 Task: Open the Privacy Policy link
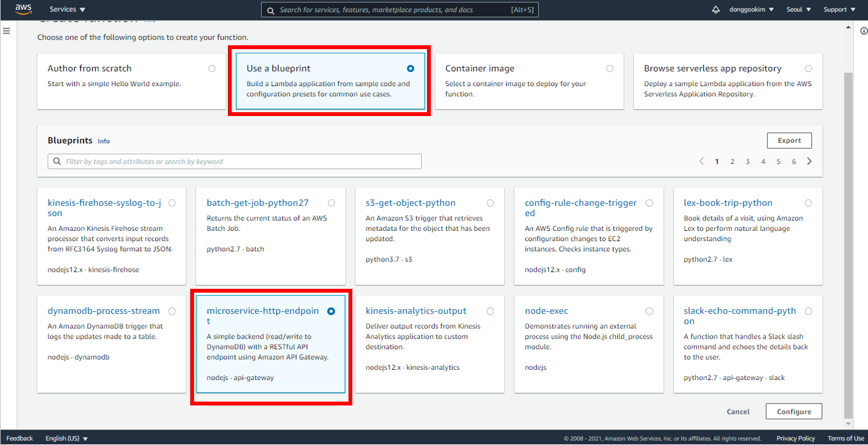tap(796, 439)
